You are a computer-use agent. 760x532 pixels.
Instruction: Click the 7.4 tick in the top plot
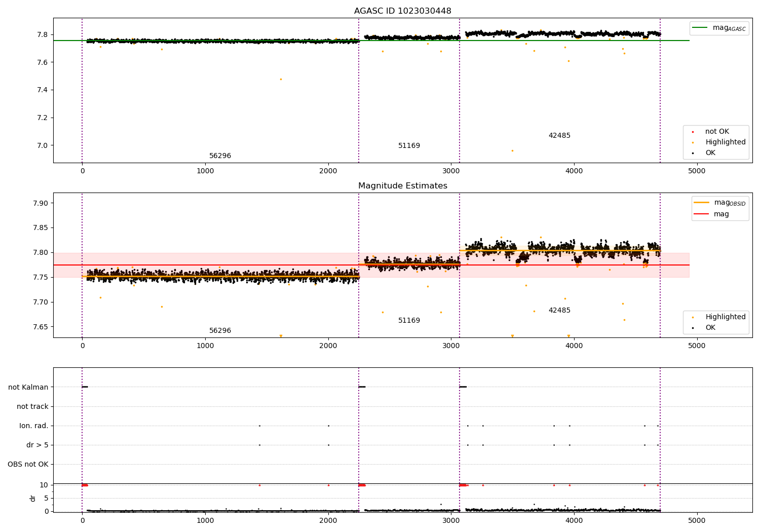(42, 90)
